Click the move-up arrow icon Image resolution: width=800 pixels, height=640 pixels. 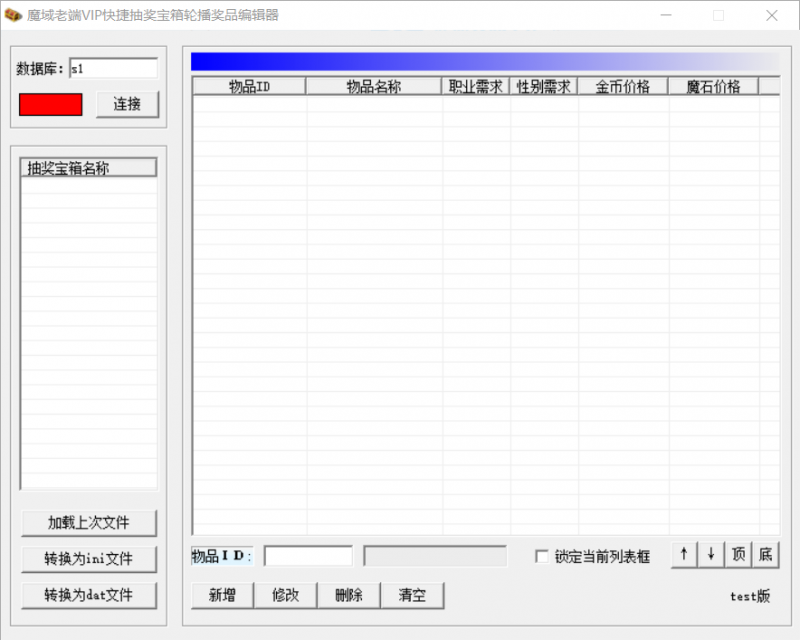[x=684, y=554]
